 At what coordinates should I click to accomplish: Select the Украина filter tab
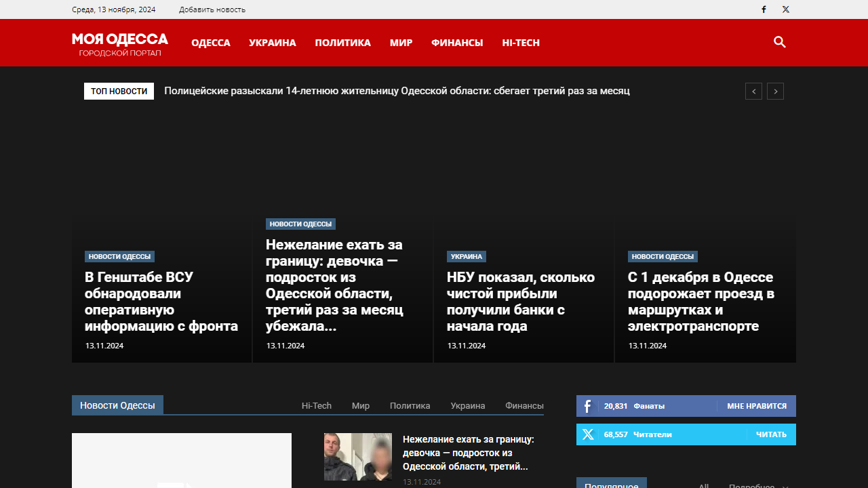click(x=468, y=405)
